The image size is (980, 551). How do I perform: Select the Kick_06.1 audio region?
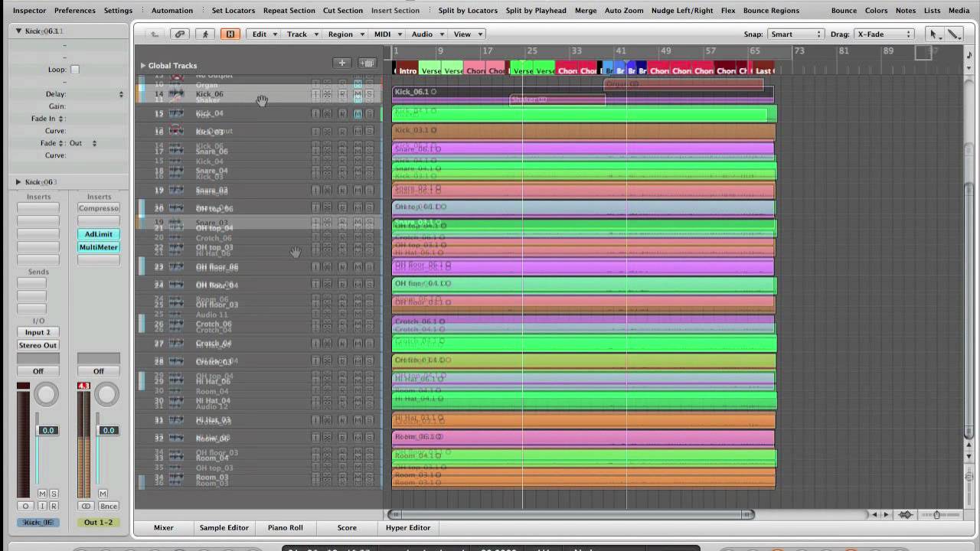tap(583, 93)
